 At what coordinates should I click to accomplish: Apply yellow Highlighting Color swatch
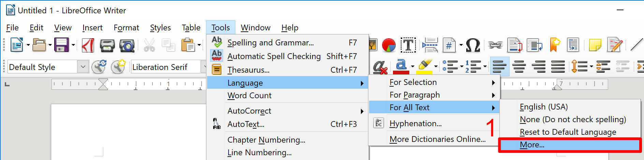coord(425,67)
